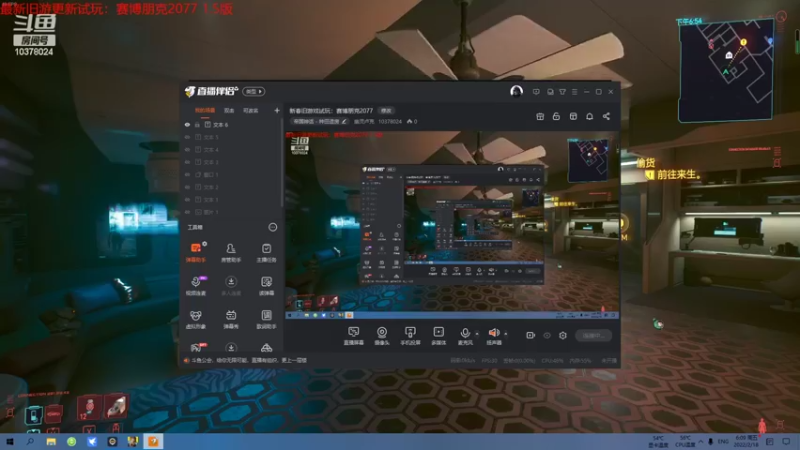Select the third scene tab
Viewport: 800px width, 450px height.
(251, 110)
